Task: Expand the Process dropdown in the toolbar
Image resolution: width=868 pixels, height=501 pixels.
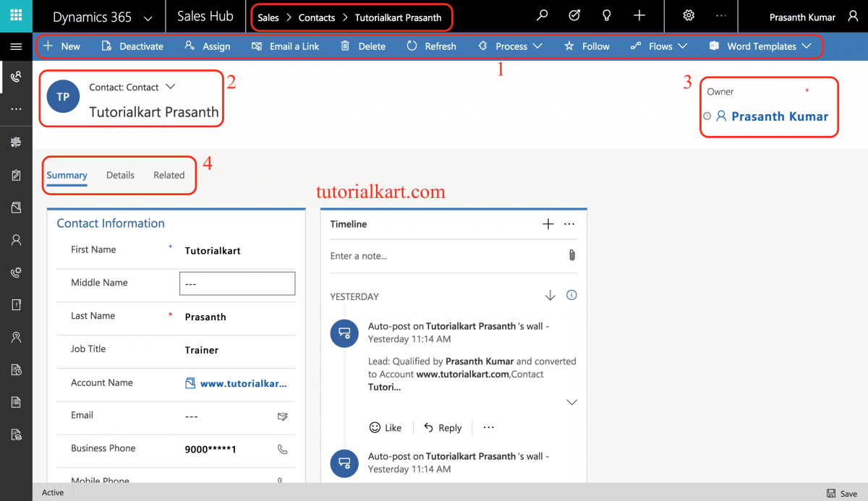Action: pos(536,46)
